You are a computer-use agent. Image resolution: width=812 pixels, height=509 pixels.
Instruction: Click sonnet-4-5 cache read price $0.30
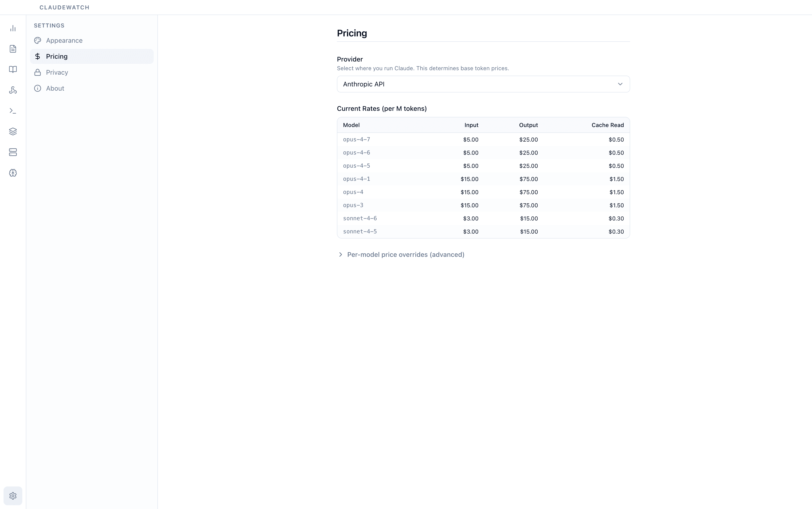(x=616, y=231)
